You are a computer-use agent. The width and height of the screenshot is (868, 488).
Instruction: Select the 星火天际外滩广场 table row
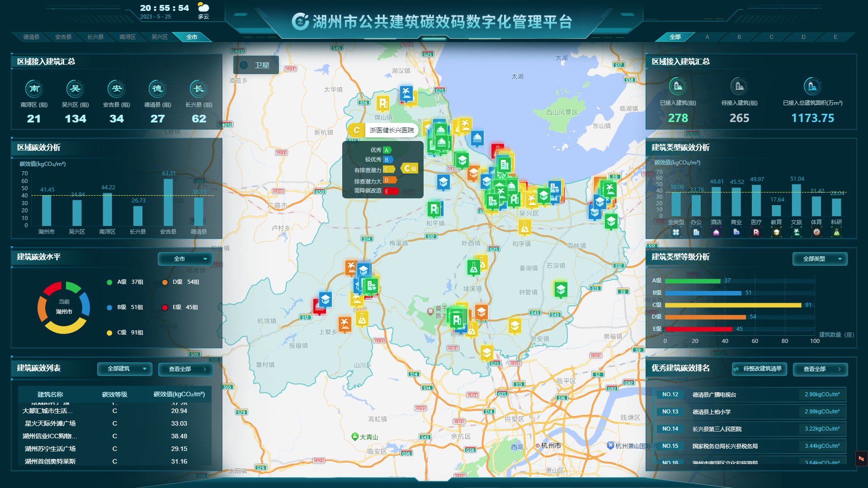[115, 423]
